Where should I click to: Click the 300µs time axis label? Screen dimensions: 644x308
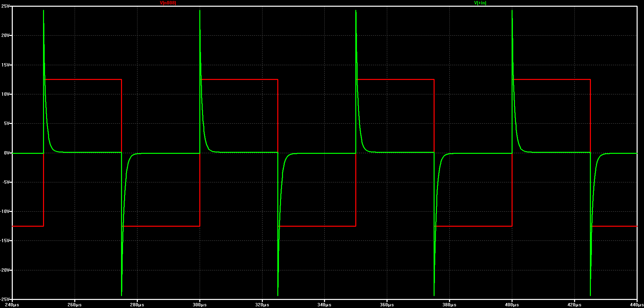click(200, 305)
